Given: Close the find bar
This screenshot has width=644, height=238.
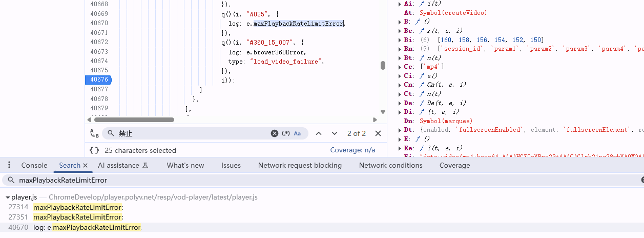Looking at the screenshot, I should pyautogui.click(x=378, y=133).
